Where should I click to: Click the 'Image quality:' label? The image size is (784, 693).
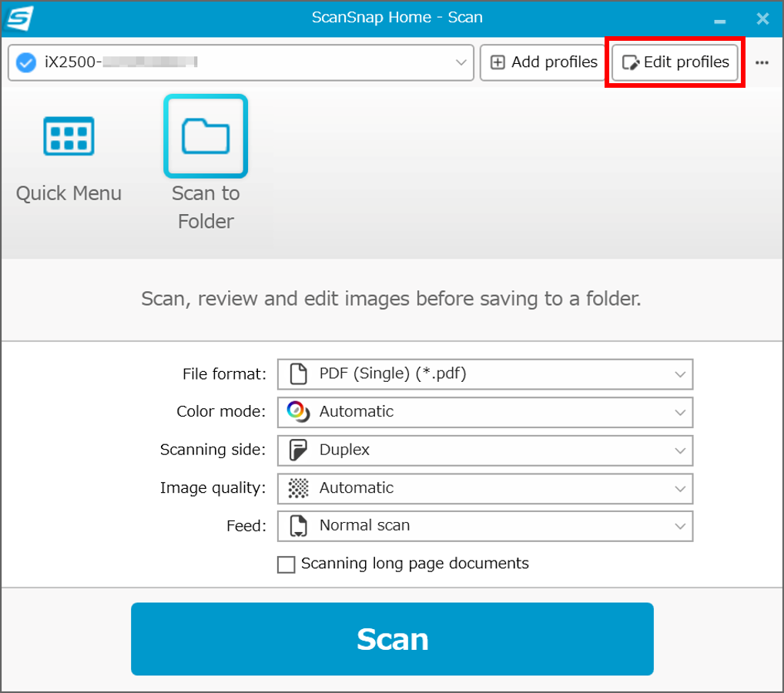pyautogui.click(x=213, y=488)
